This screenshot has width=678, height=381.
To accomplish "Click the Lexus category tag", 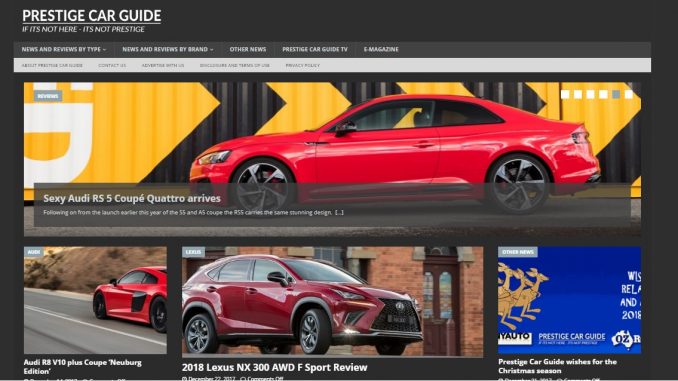I will point(193,252).
